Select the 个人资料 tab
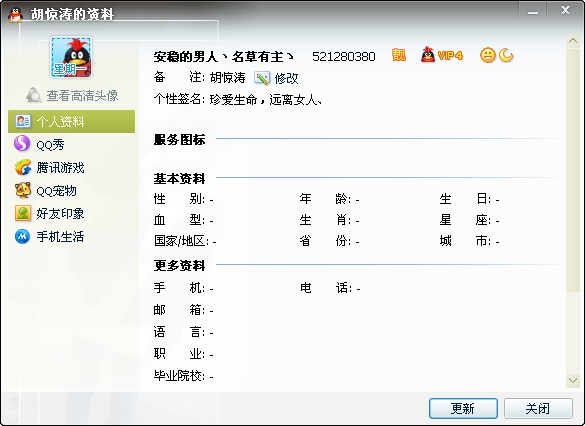 pyautogui.click(x=72, y=121)
